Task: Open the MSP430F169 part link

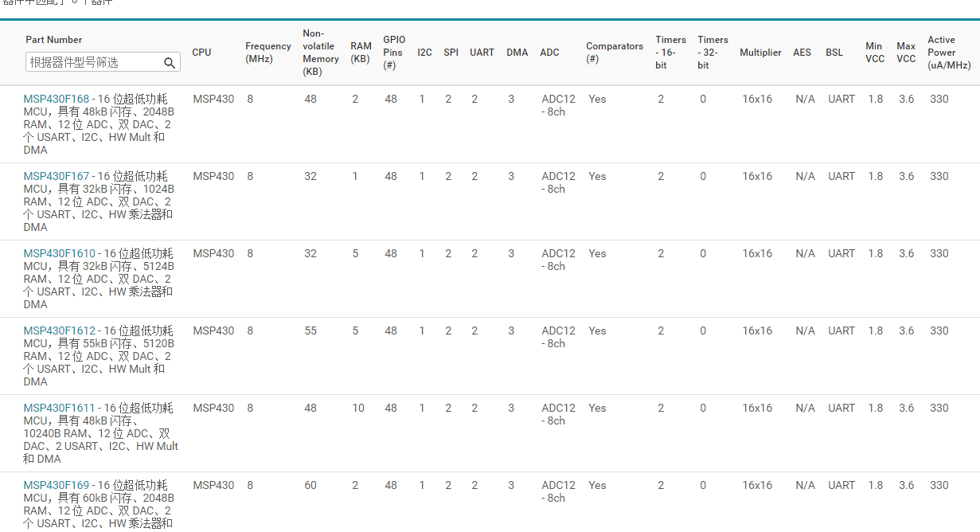Action: point(57,485)
